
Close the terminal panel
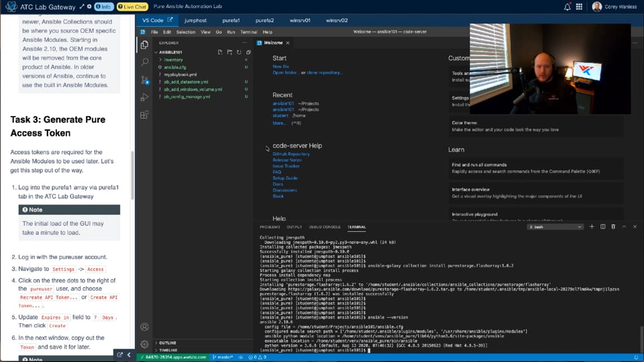[635, 227]
